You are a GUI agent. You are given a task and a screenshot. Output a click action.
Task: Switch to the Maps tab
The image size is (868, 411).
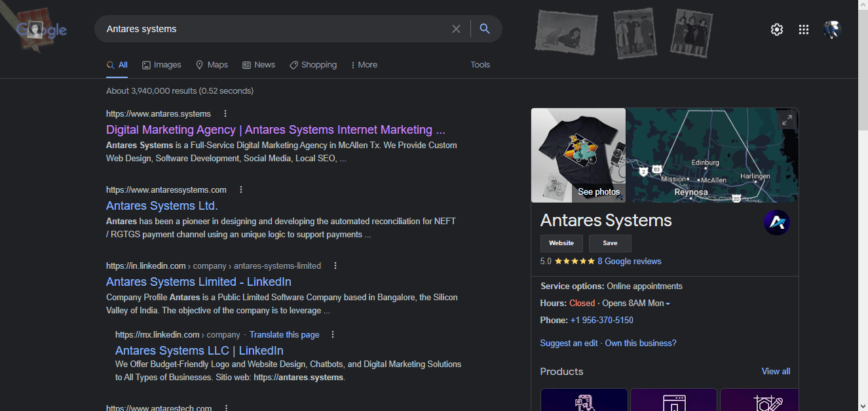click(212, 65)
